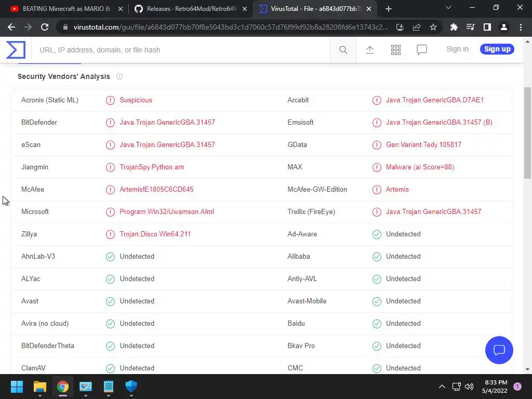Viewport: 532px width, 399px height.
Task: Click the Sign in link
Action: tap(457, 49)
